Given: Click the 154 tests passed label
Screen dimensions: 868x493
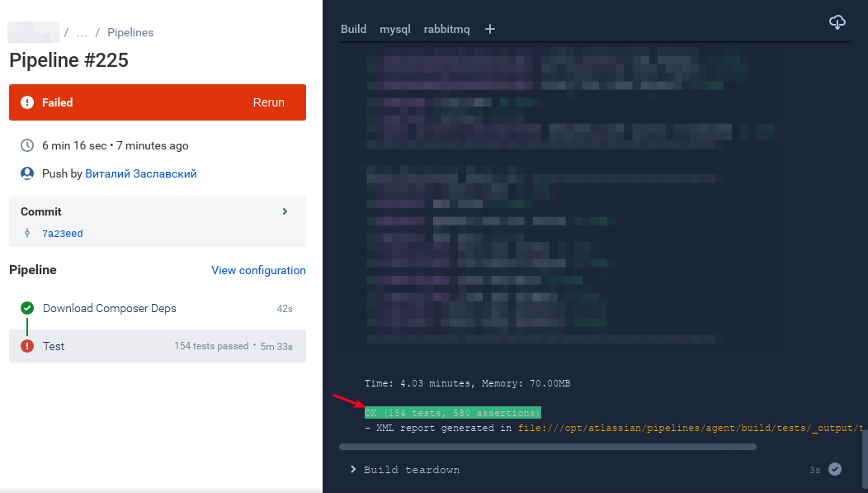Looking at the screenshot, I should [211, 346].
